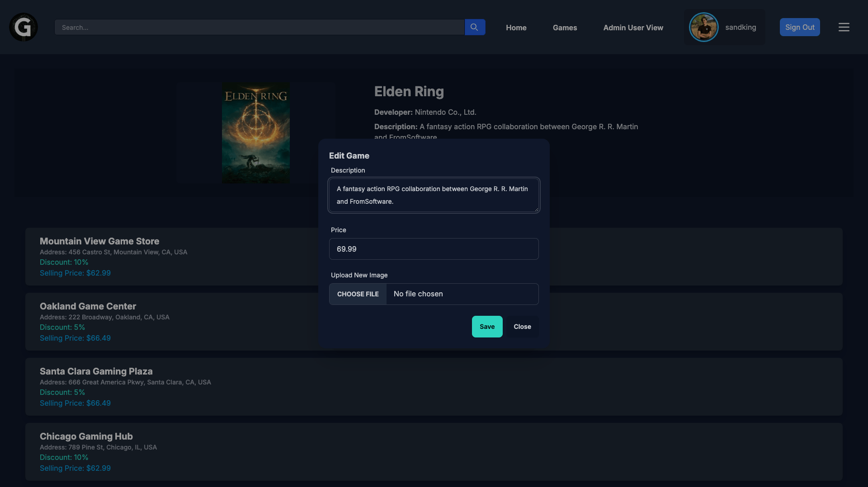Save the Edit Game changes
The image size is (868, 487).
coord(486,326)
